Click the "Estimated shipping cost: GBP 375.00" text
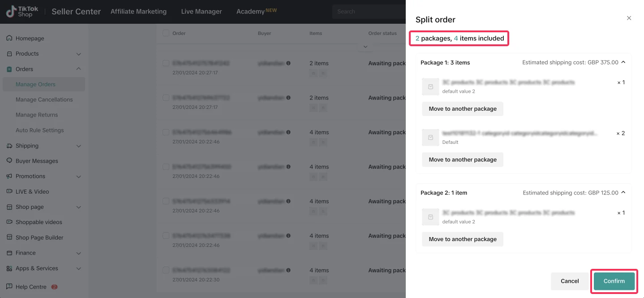This screenshot has width=644, height=298. [x=570, y=62]
